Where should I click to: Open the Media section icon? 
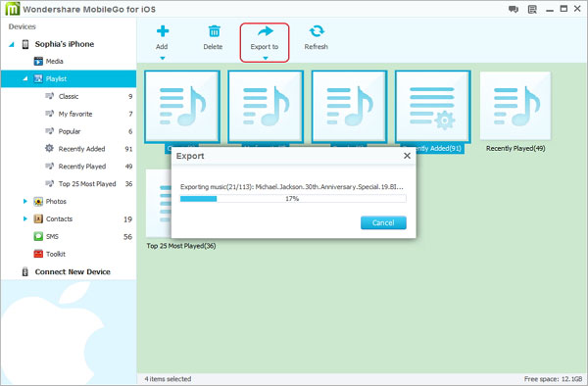[38, 61]
